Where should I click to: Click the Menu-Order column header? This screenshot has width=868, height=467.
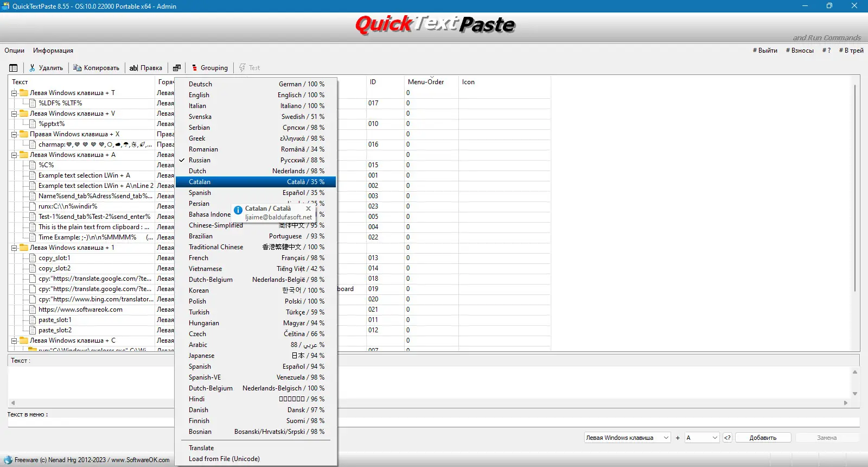click(x=431, y=82)
